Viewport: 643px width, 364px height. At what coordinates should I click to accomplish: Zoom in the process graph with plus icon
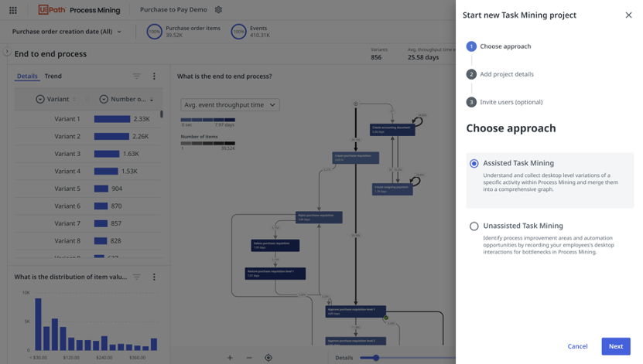pyautogui.click(x=230, y=358)
